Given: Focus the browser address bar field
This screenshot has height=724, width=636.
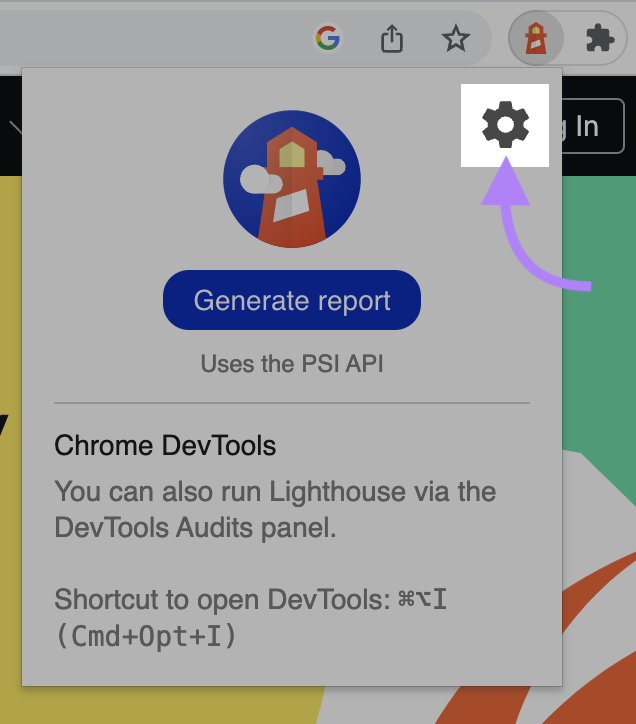Looking at the screenshot, I should coord(150,39).
